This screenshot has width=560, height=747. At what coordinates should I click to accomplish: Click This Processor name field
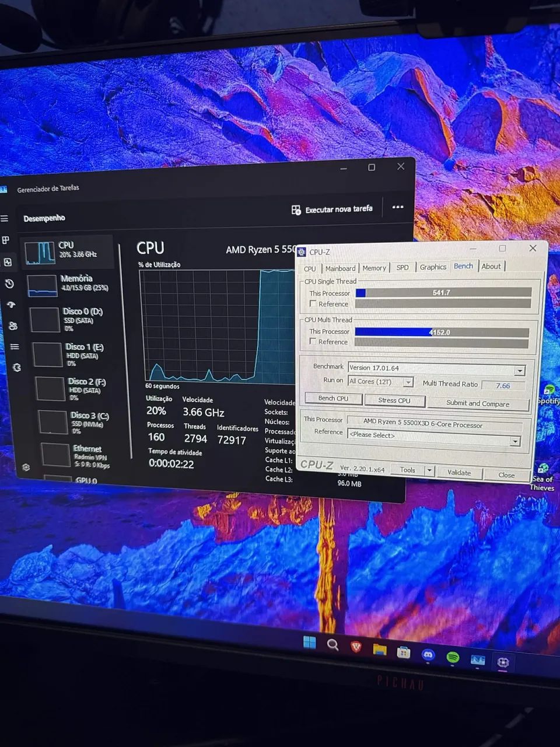pos(434,424)
